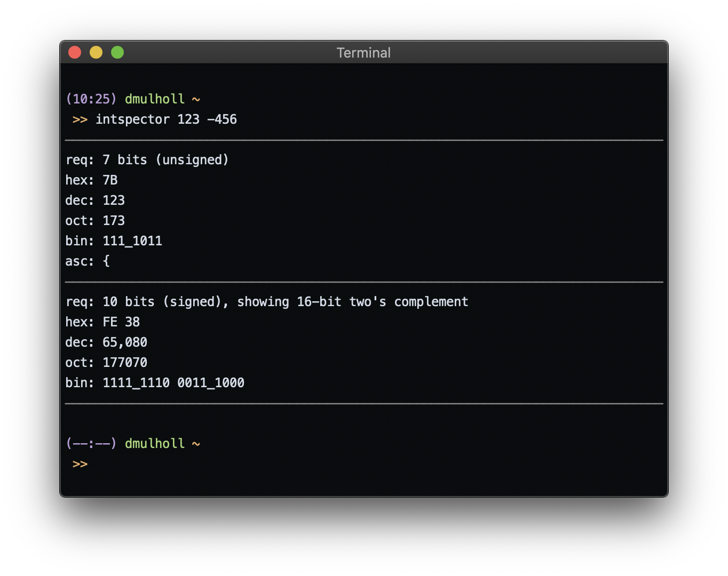Click the (--:--) timestamp in last prompt
This screenshot has width=728, height=576.
[91, 444]
